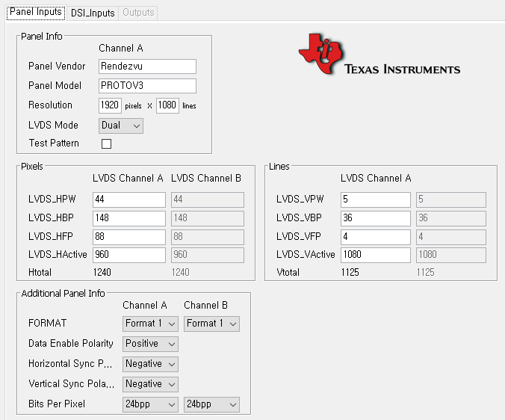Open Channel A FORMAT dropdown
Viewport: 505px width, 420px height.
(x=150, y=324)
